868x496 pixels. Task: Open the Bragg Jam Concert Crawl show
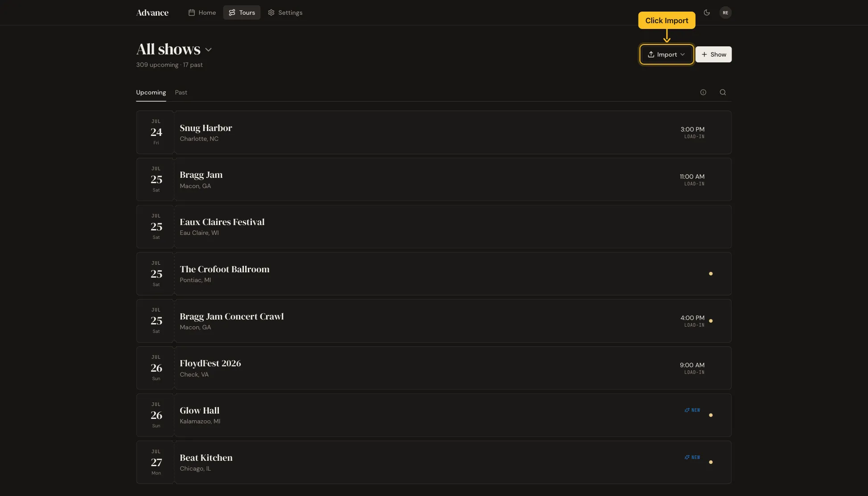click(x=434, y=321)
